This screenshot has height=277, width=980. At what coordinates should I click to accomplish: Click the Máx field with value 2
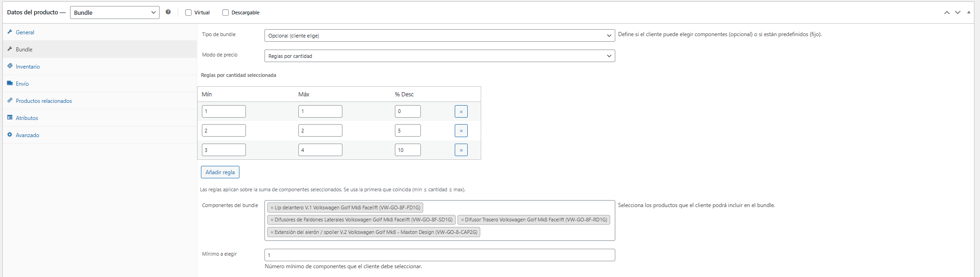pyautogui.click(x=320, y=131)
